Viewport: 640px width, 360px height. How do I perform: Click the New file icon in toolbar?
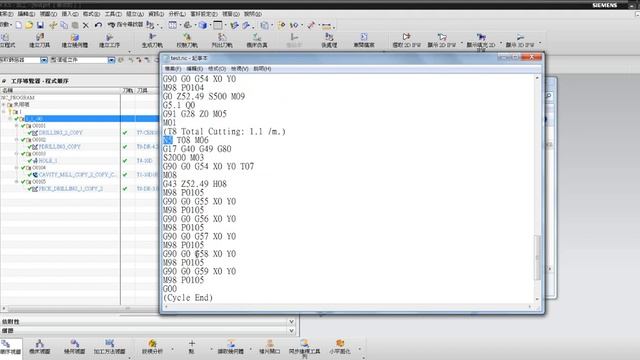[19, 25]
